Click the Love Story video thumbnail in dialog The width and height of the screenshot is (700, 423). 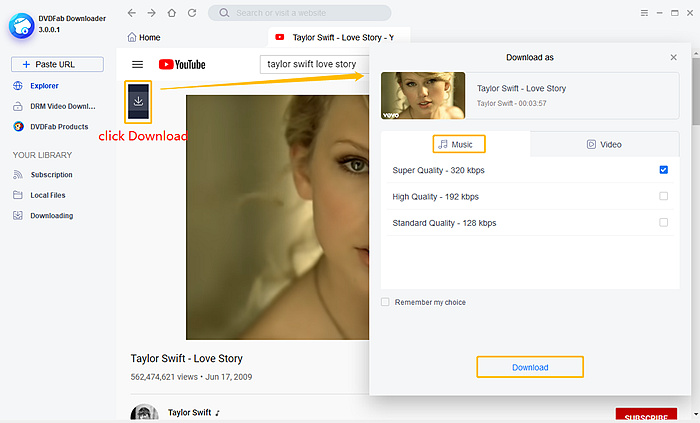point(423,95)
